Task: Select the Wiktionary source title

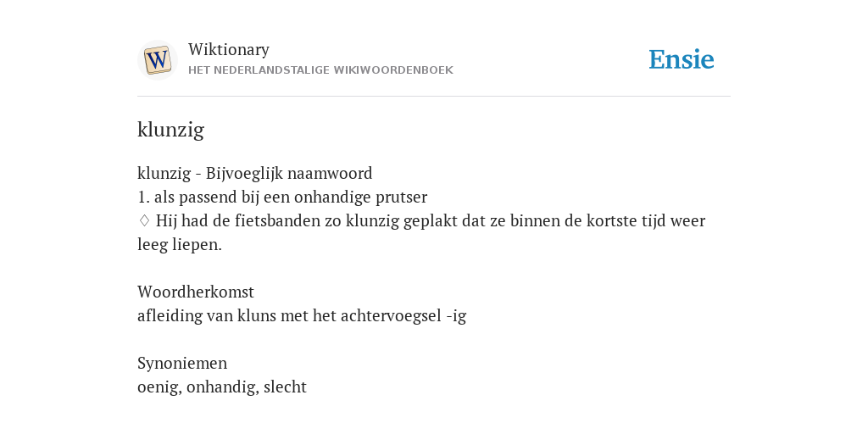Action: [x=229, y=50]
